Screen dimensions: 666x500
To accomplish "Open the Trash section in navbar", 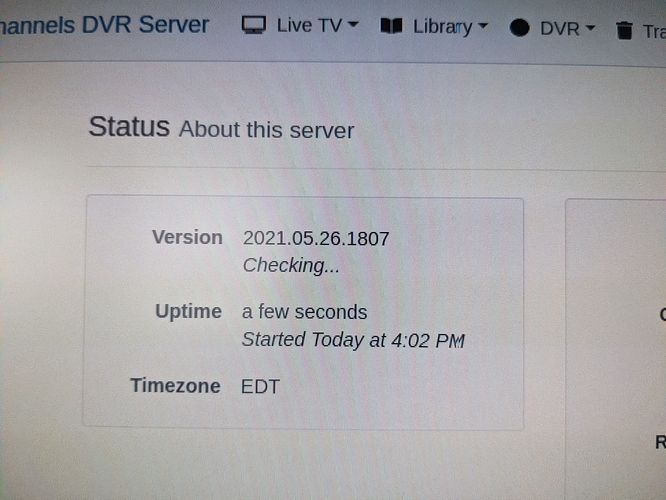I will tap(641, 31).
